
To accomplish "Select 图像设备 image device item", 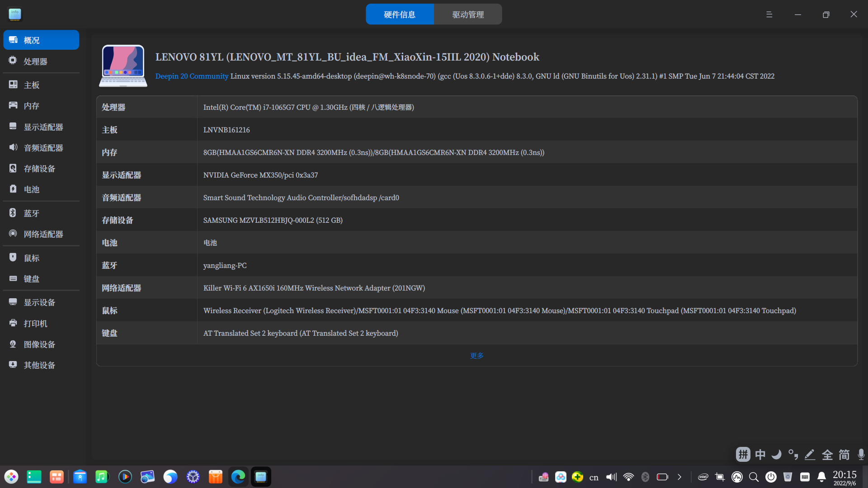I will click(39, 344).
